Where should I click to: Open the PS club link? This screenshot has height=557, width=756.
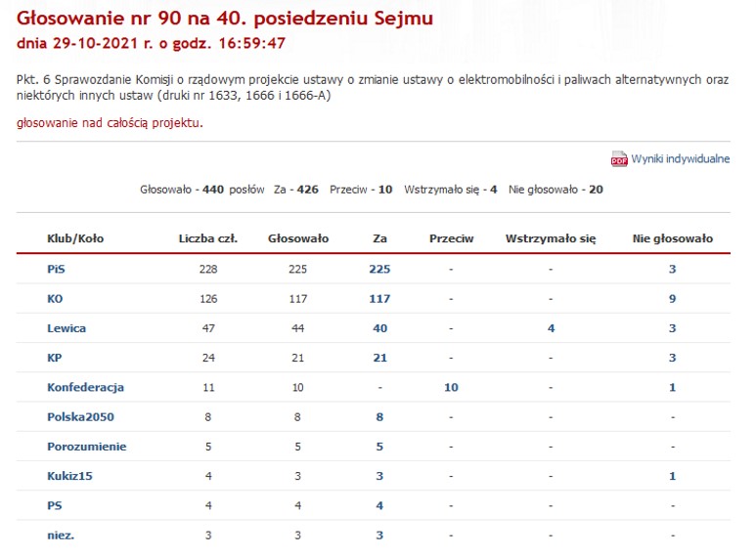55,505
